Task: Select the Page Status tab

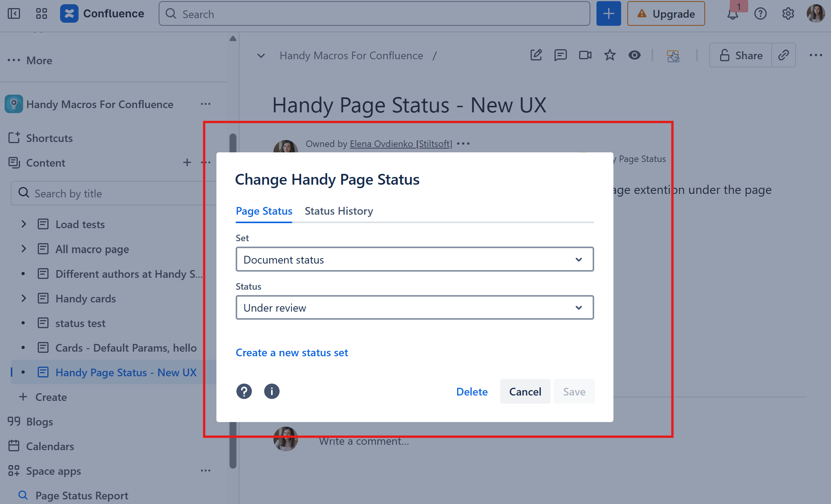Action: (264, 211)
